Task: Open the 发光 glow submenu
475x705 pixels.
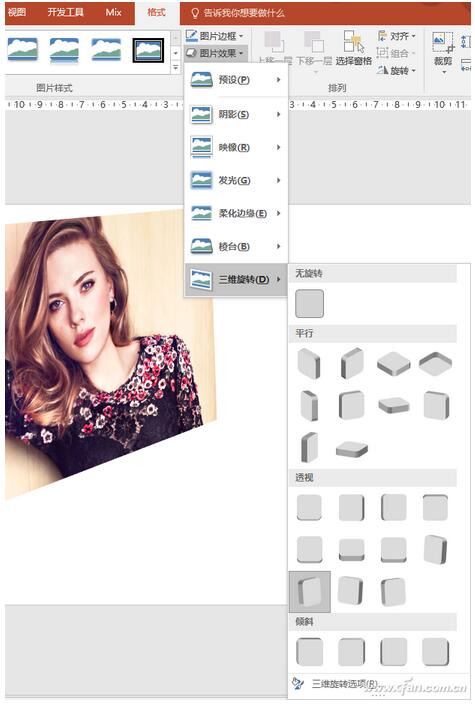Action: point(236,180)
